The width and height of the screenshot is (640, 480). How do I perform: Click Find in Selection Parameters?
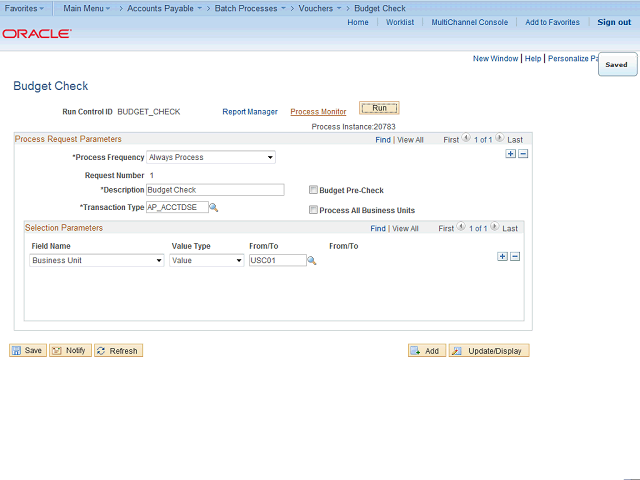378,229
